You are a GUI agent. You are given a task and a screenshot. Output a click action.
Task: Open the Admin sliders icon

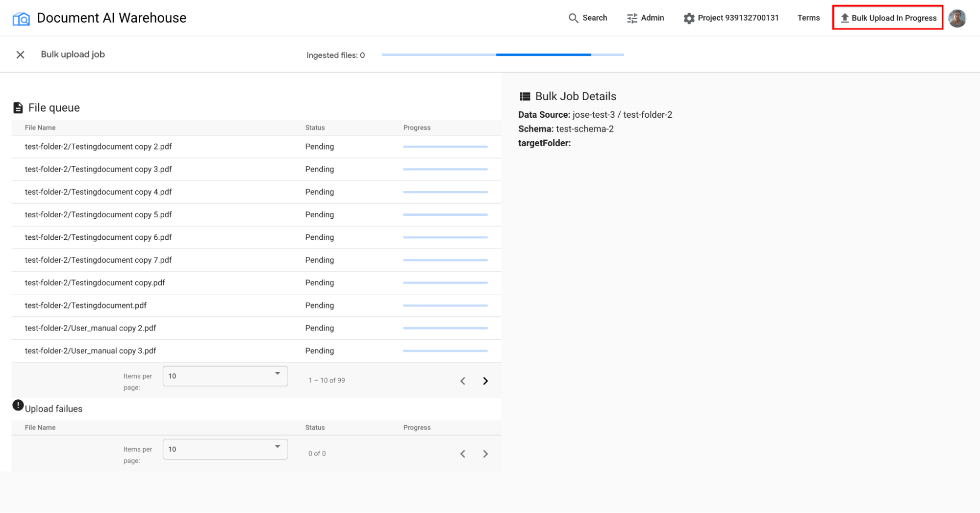(632, 18)
